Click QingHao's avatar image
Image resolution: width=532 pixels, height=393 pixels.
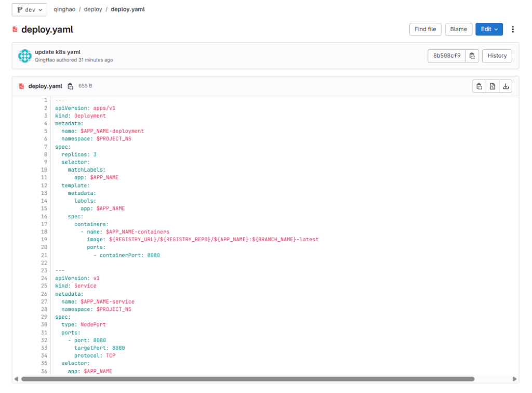pos(25,56)
